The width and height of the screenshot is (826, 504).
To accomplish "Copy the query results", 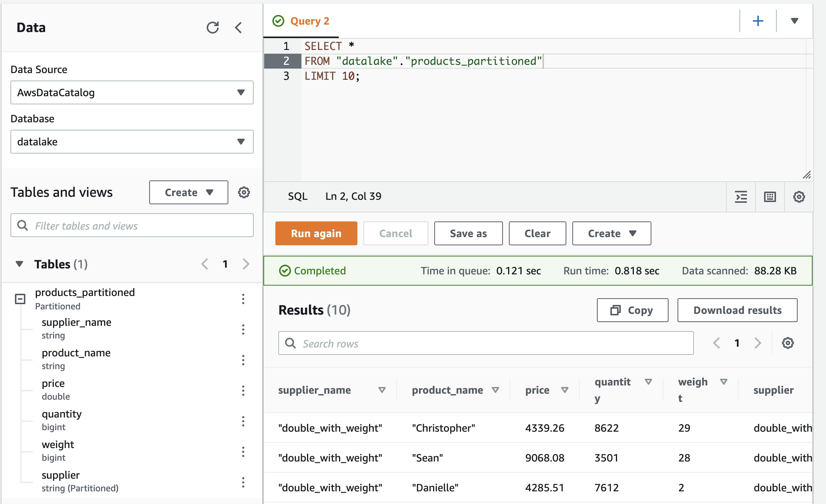I will (633, 310).
